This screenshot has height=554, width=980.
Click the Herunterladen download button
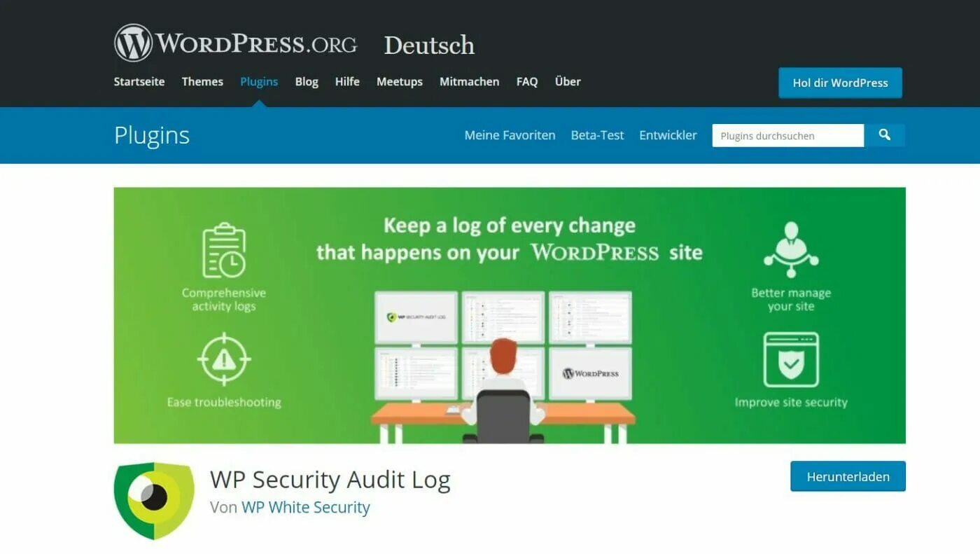coord(848,476)
